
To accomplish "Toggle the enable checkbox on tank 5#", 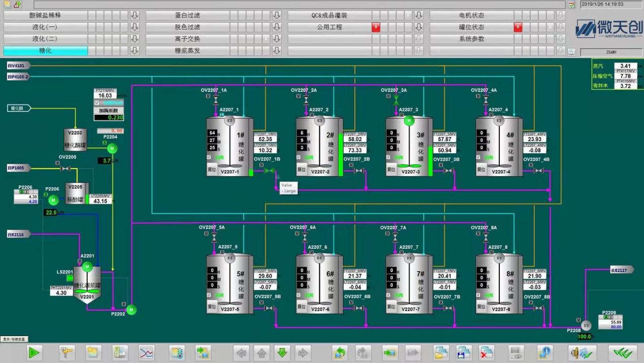I will click(209, 294).
